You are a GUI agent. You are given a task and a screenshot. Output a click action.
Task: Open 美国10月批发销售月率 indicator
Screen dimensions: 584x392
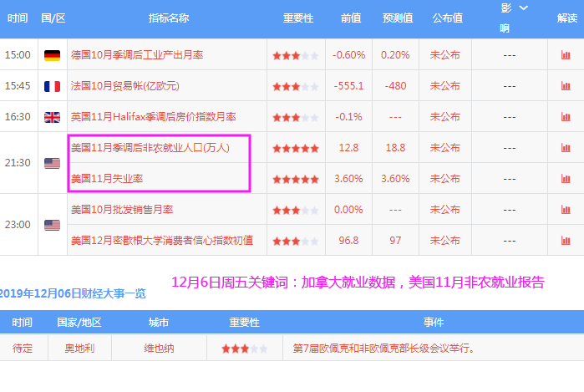(x=122, y=210)
